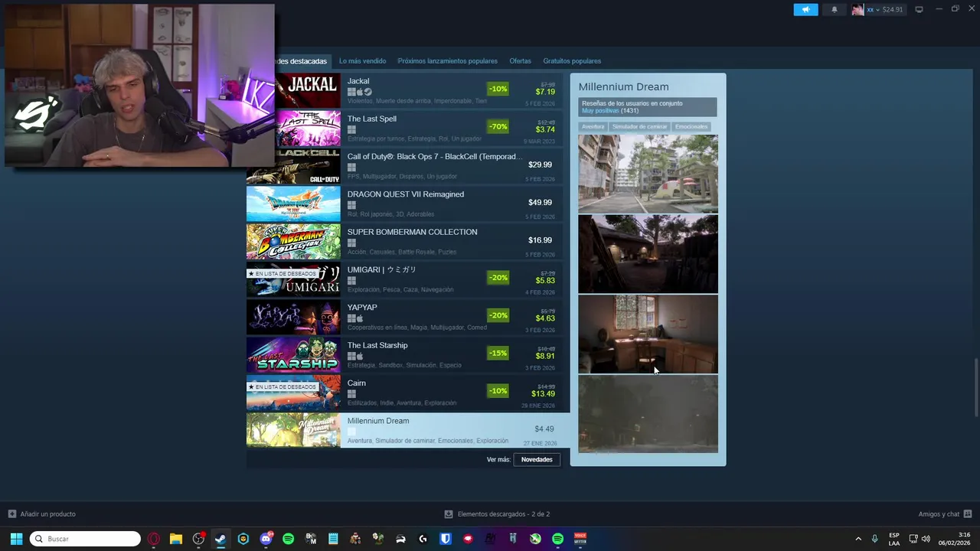Open Bitwarden from the taskbar

coord(445,539)
